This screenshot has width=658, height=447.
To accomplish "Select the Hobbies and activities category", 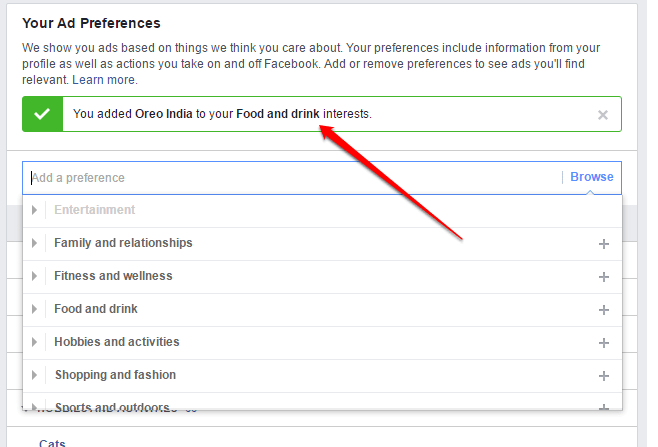I will pos(117,342).
